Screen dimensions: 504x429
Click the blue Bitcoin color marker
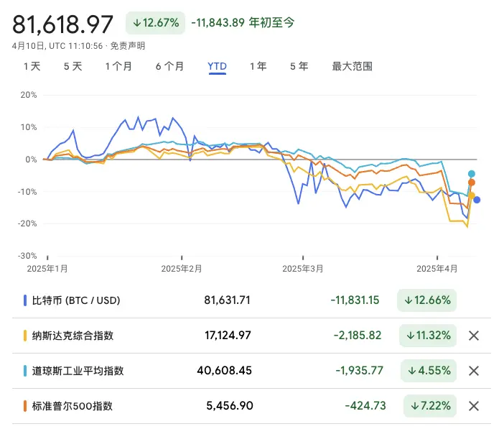(x=25, y=300)
